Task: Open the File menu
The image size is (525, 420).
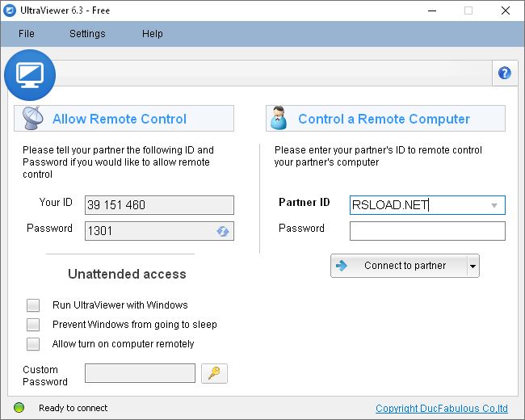Action: 27,34
